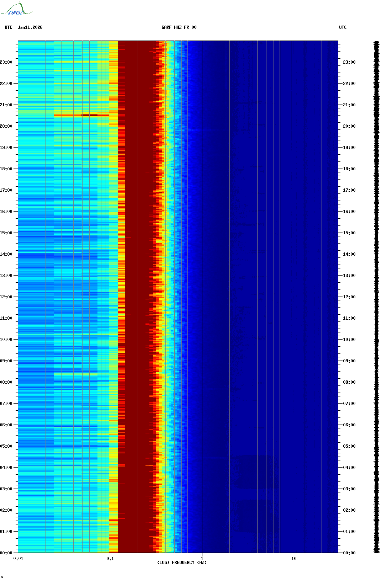392x581 pixels.
Task: Click the 15:00 label on right axis
Action: [349, 233]
